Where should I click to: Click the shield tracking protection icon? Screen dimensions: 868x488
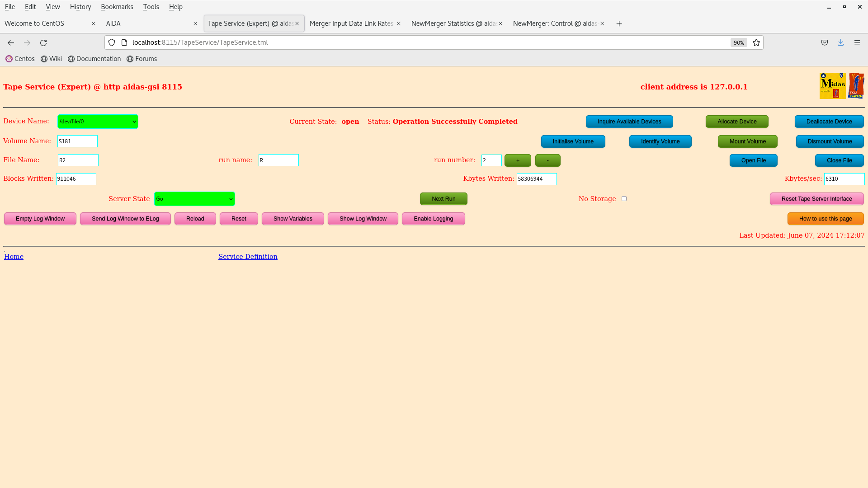click(112, 42)
